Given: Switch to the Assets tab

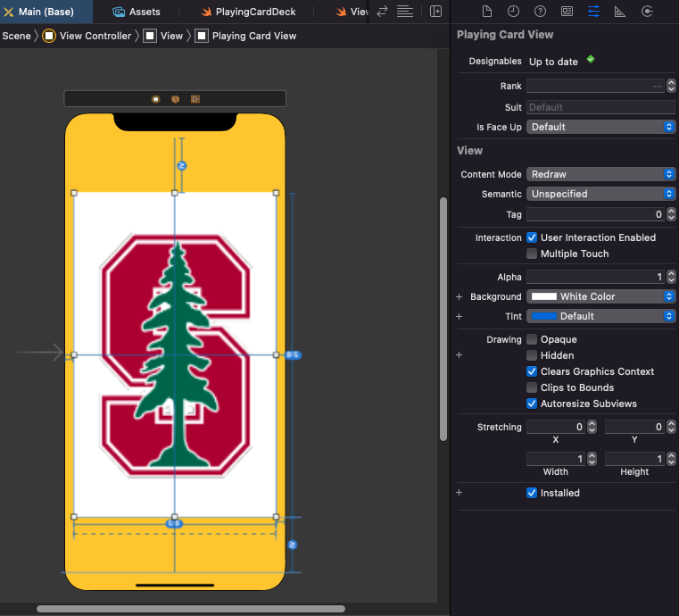Looking at the screenshot, I should pyautogui.click(x=136, y=12).
